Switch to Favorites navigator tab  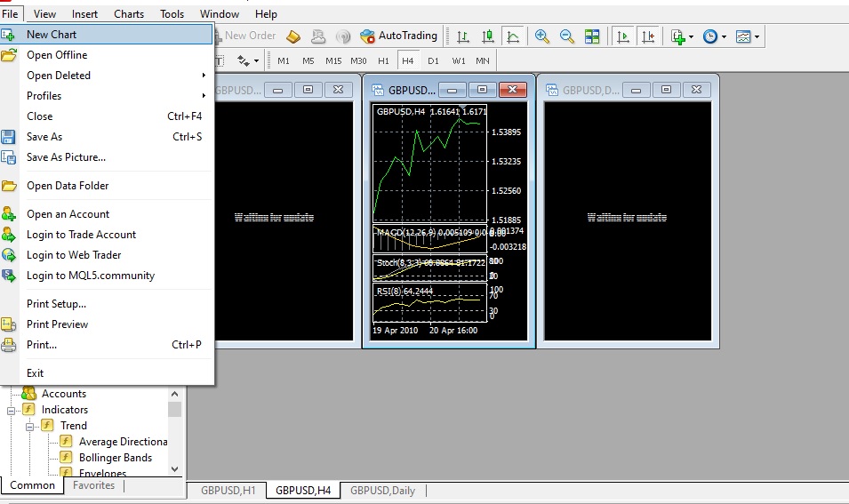click(x=93, y=485)
